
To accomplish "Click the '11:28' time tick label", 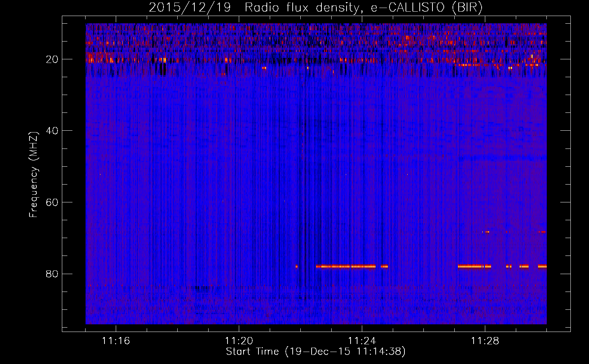I will coord(485,341).
